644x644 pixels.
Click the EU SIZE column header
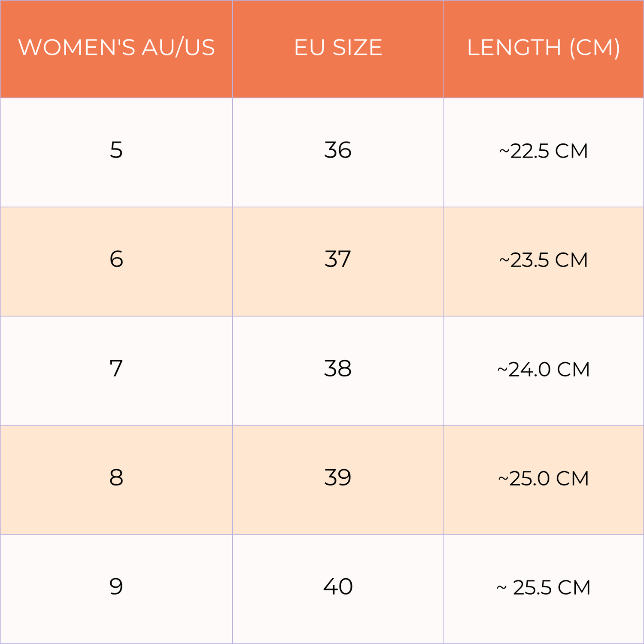(338, 47)
